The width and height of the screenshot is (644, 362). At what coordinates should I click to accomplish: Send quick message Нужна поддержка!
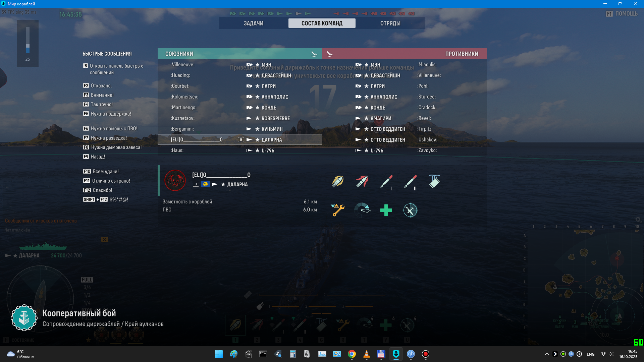(x=111, y=114)
